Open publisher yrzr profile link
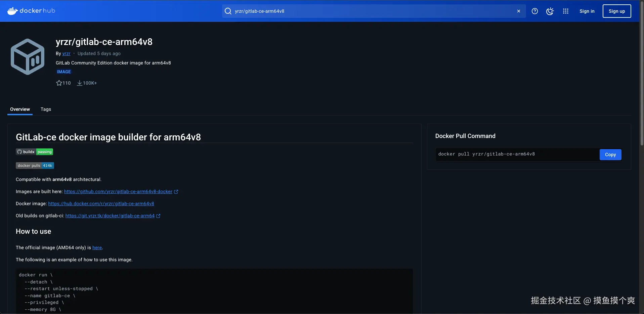644x314 pixels. tap(66, 53)
